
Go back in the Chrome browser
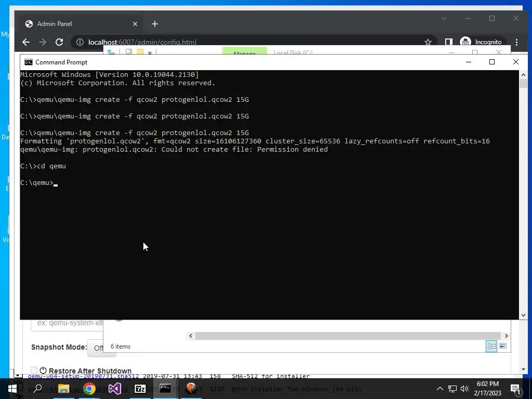pyautogui.click(x=26, y=42)
